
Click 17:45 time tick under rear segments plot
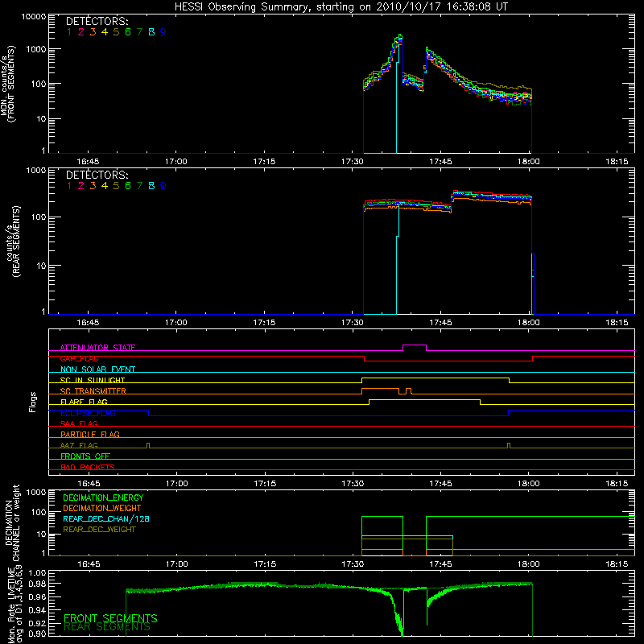tap(440, 323)
